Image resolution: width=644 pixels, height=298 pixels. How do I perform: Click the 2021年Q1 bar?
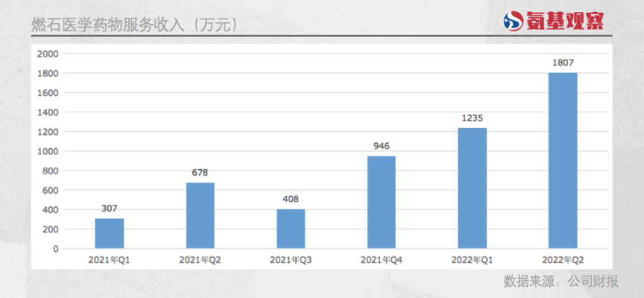[110, 233]
